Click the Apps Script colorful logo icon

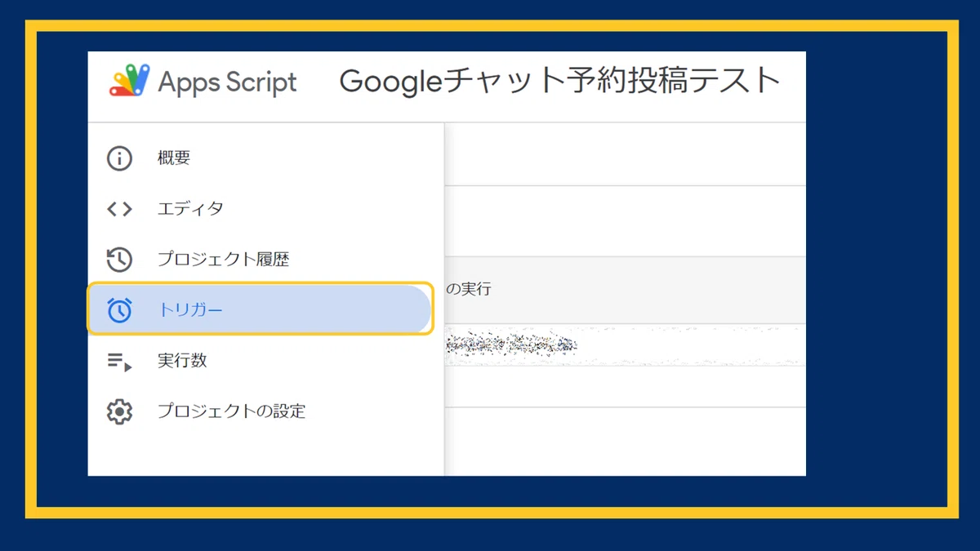tap(129, 81)
